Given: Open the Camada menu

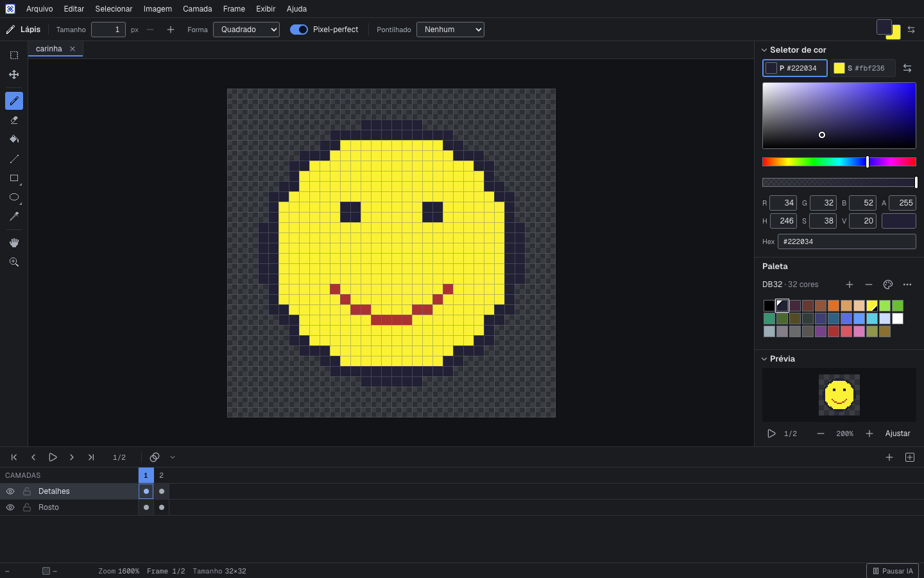Looking at the screenshot, I should [198, 9].
